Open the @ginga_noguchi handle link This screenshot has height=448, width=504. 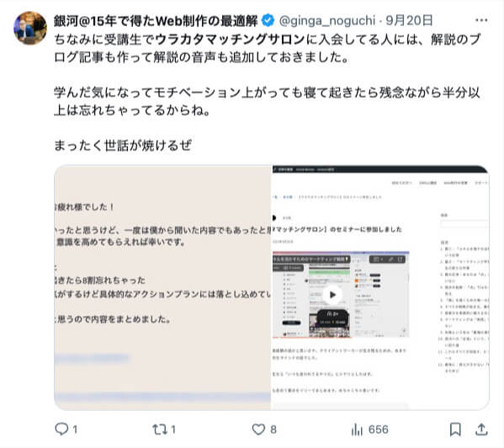click(327, 20)
